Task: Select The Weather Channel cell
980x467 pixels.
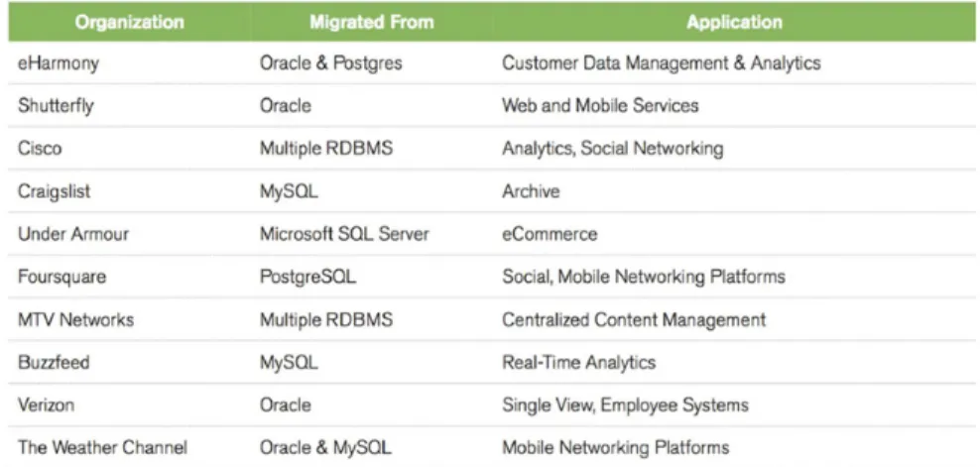Action: point(102,447)
